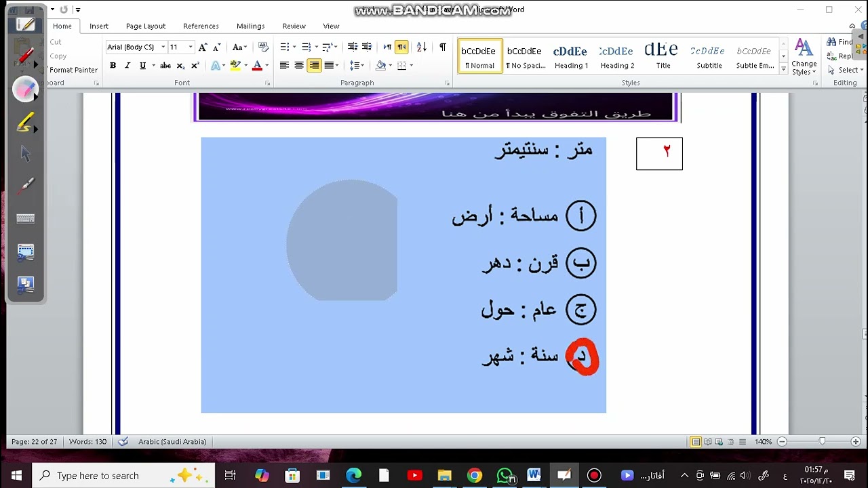Click Bandicam record icon in taskbar

594,476
